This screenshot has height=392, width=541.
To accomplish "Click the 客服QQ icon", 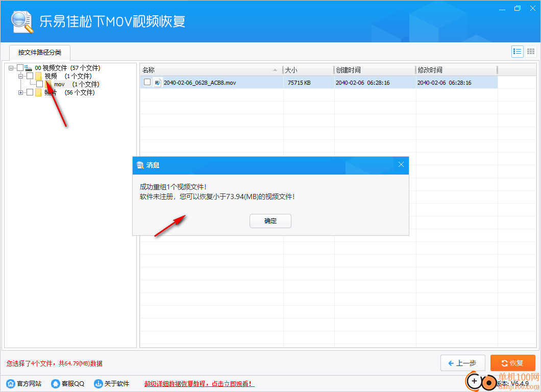I will pos(55,383).
